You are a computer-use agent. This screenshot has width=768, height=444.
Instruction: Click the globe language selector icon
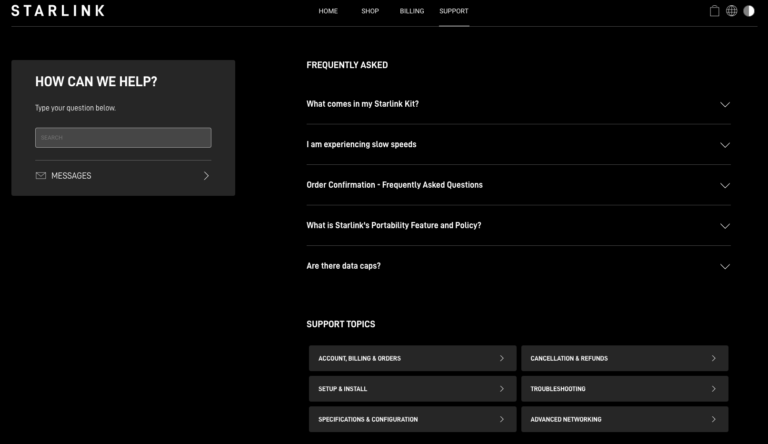[731, 11]
